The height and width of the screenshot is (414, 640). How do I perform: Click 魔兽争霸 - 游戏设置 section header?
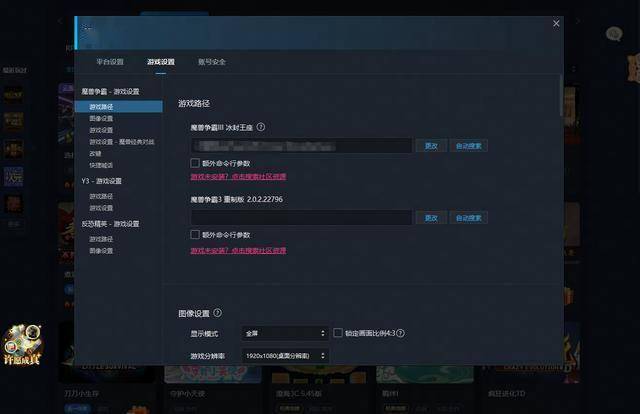pos(110,91)
